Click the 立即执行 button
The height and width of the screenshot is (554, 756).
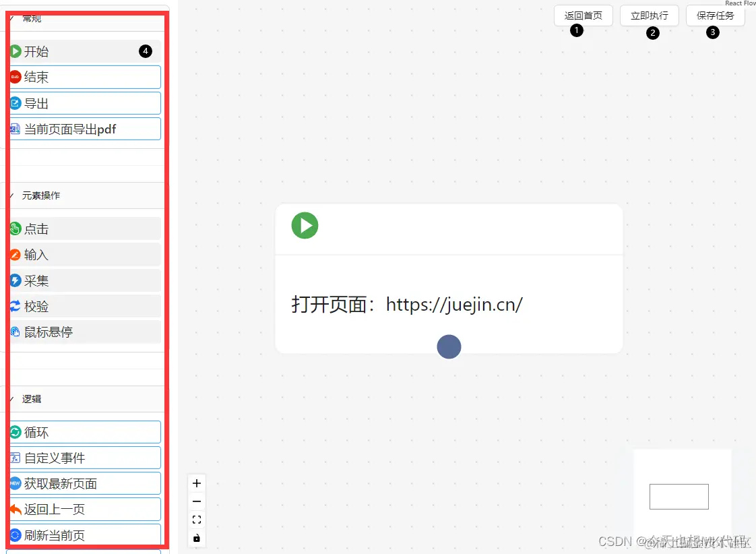(649, 15)
